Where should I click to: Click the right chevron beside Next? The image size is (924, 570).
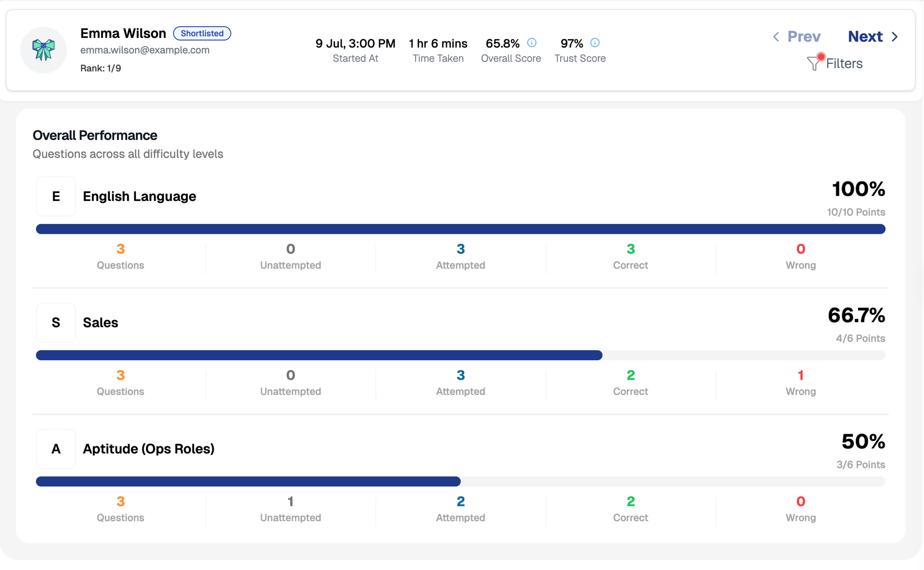[x=895, y=36]
